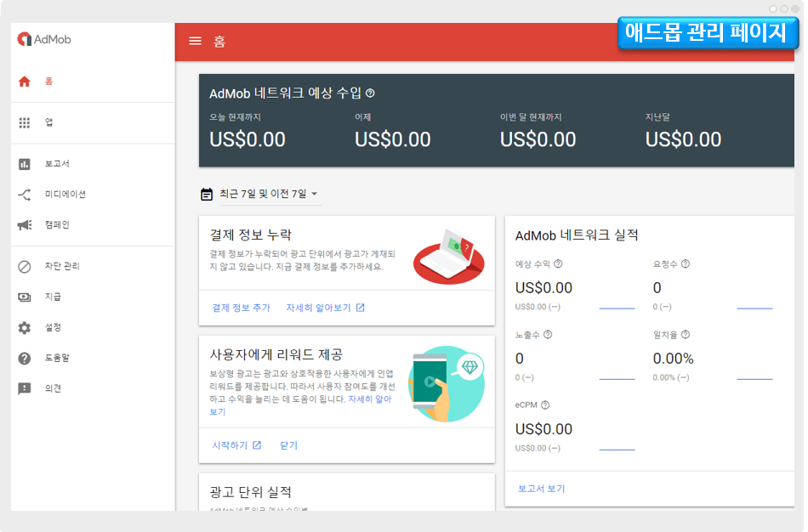Click the 도움말 help icon in sidebar
Image resolution: width=808 pixels, height=532 pixels.
coord(25,358)
